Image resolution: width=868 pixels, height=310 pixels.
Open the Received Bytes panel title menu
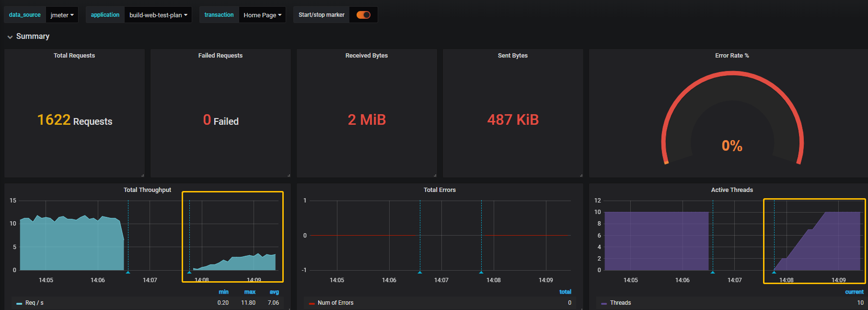click(x=367, y=56)
